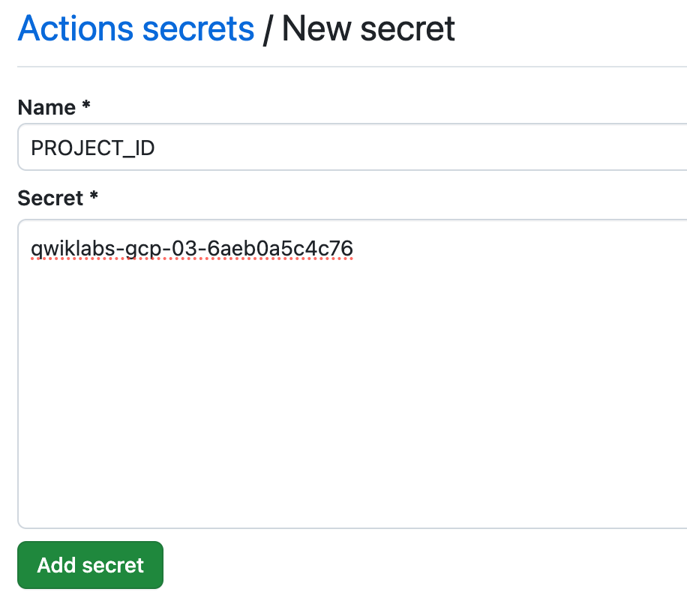Click the slash separator in the breadcrumb
687x616 pixels.
pos(267,29)
